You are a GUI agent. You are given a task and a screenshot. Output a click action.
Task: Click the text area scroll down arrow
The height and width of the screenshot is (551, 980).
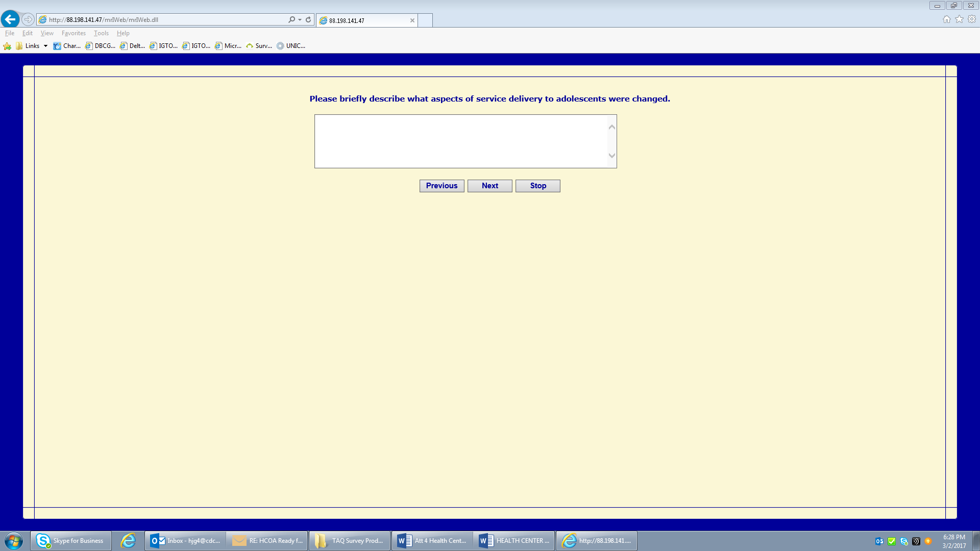611,156
